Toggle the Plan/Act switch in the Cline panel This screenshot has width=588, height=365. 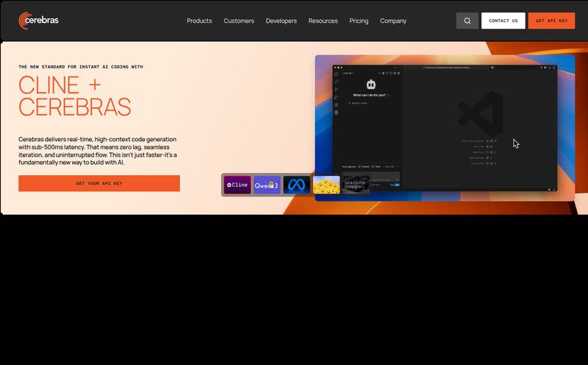tap(395, 185)
